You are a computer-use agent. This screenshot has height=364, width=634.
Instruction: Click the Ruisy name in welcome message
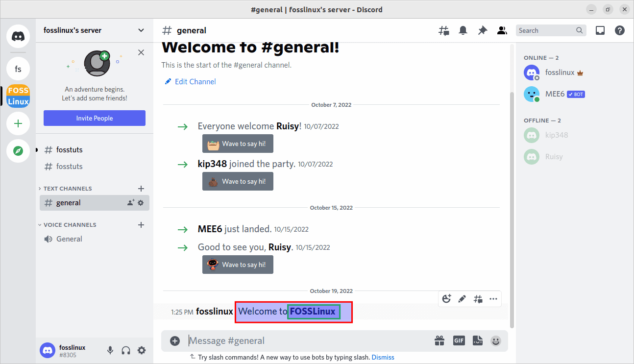click(x=288, y=126)
